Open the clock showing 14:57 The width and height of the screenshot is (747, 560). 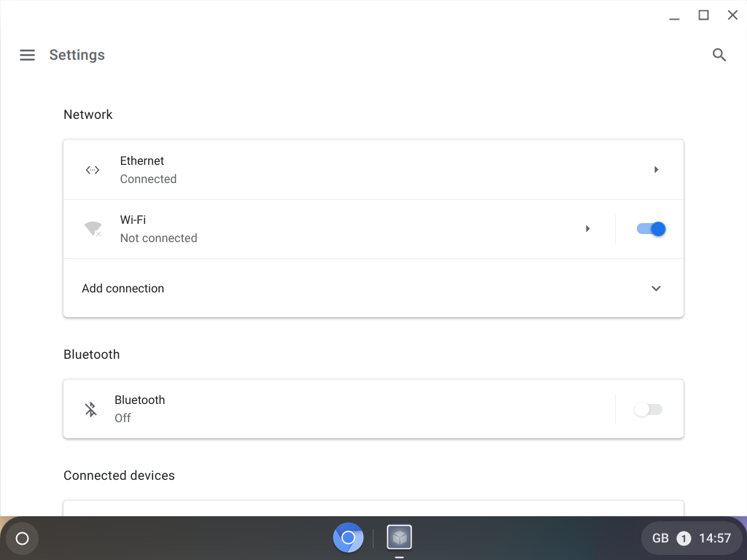click(x=714, y=539)
